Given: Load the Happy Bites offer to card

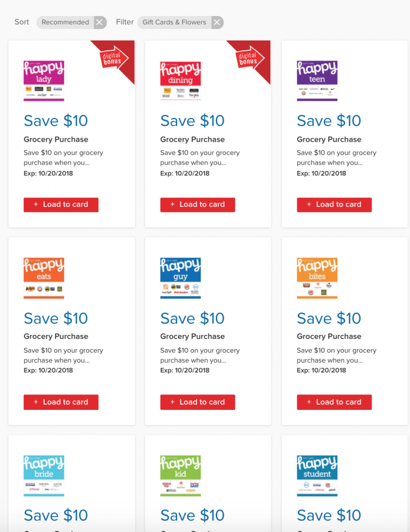Looking at the screenshot, I should (334, 402).
